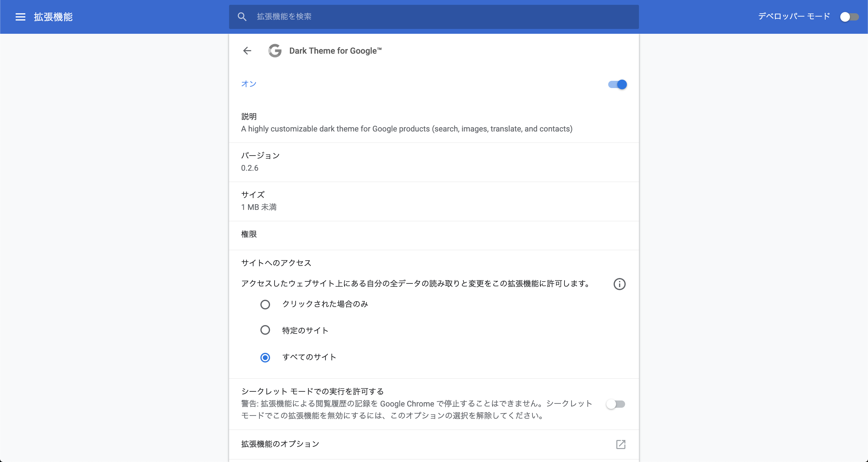Open 拡張機能のオプション row
868x462 pixels.
[434, 444]
